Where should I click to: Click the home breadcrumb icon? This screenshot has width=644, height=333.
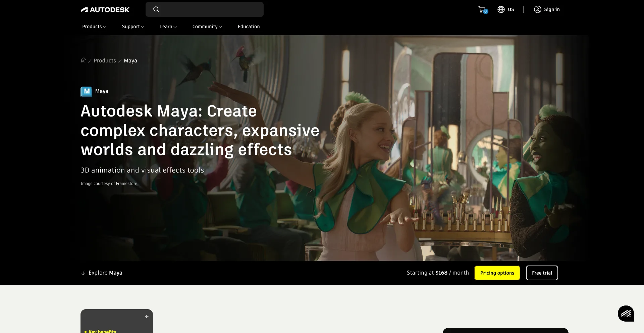[83, 60]
